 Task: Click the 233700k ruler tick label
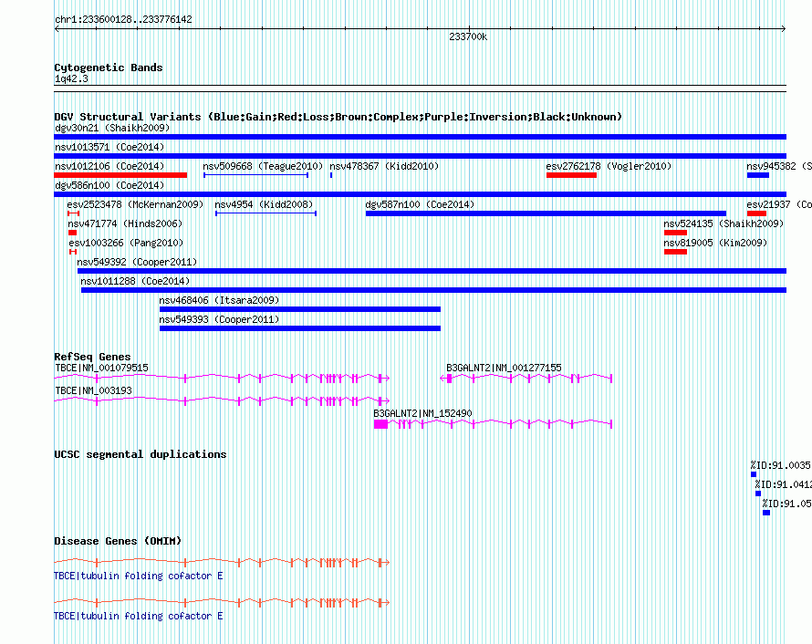pyautogui.click(x=468, y=37)
